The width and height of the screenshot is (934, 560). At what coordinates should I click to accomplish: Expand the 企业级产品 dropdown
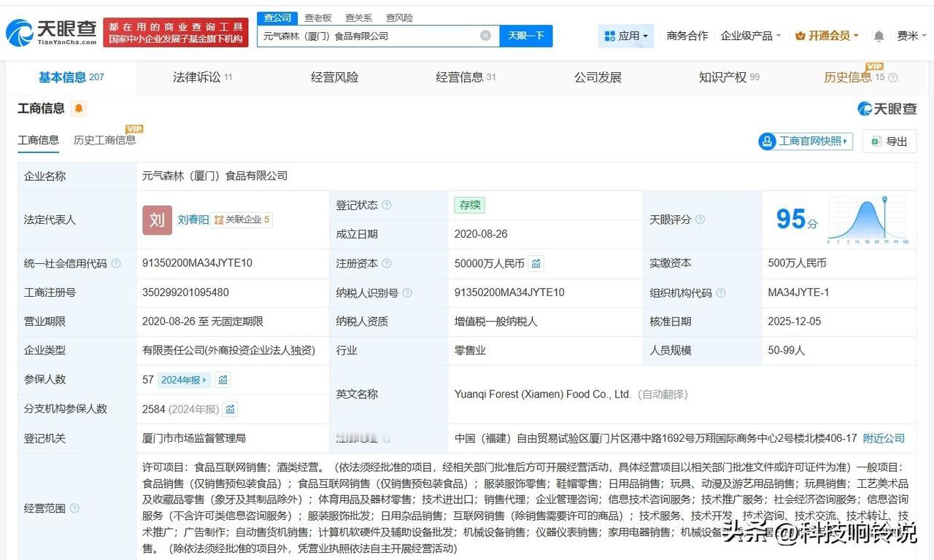751,36
